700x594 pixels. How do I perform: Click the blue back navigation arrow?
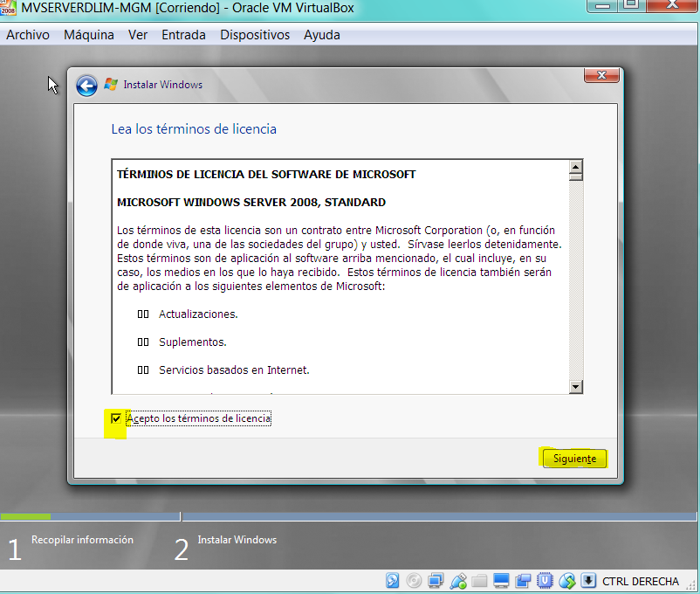pos(86,85)
